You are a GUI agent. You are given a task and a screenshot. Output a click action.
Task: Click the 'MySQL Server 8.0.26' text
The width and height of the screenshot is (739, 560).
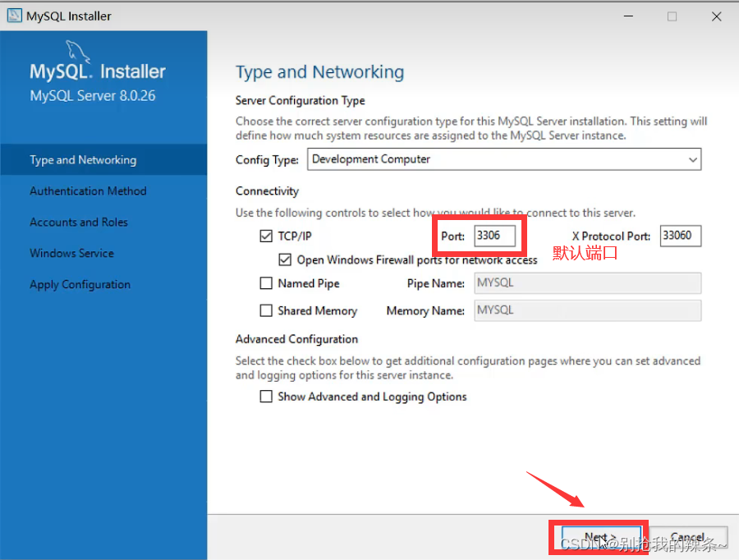[x=92, y=96]
